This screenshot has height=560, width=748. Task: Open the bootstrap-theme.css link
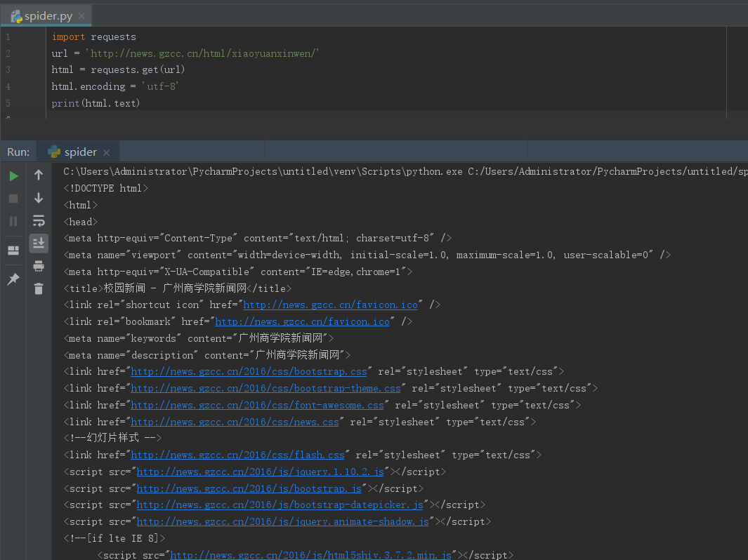pyautogui.click(x=265, y=389)
